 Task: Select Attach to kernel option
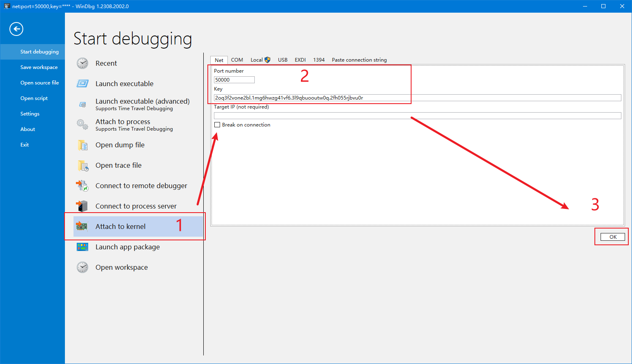(120, 226)
